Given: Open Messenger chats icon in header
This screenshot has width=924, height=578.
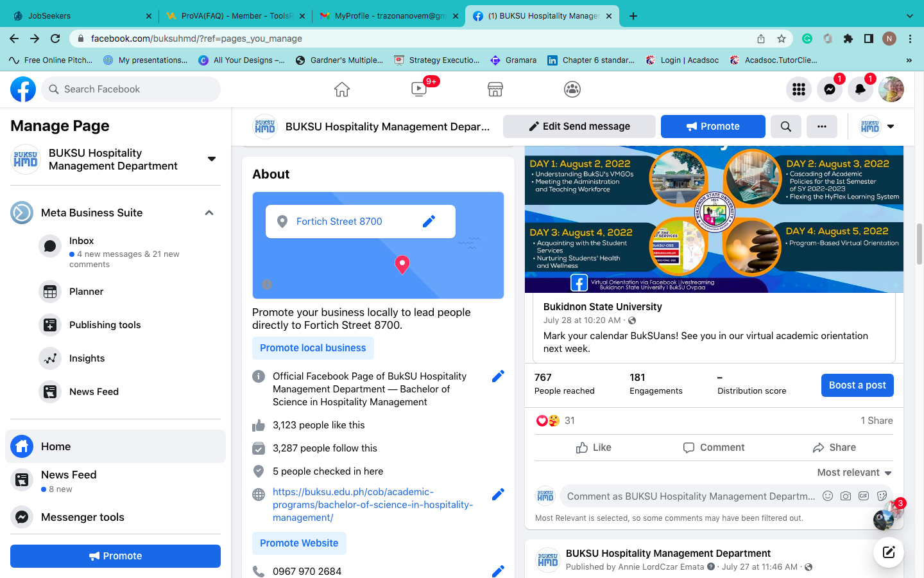Looking at the screenshot, I should click(x=830, y=89).
